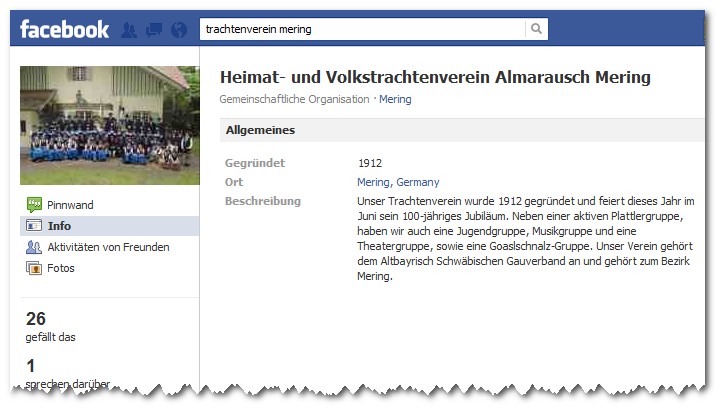Switch to the Pinnwand tab label
Viewport: 716px width, 412px height.
click(x=70, y=205)
